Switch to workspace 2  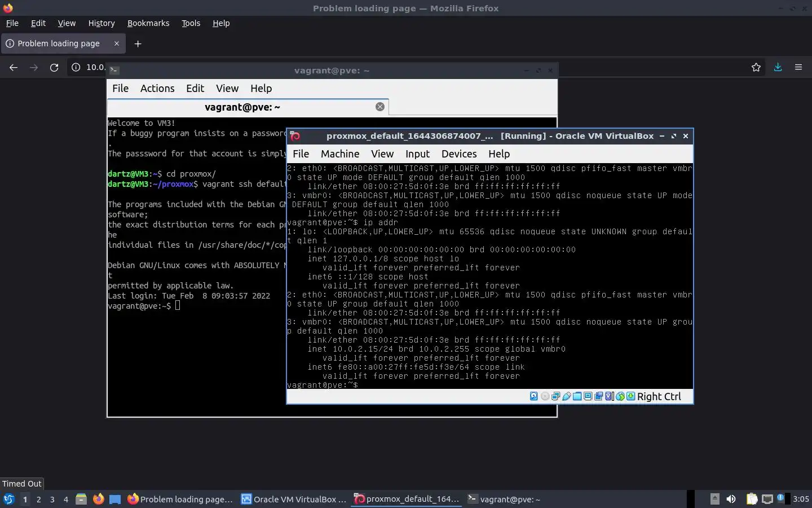coord(38,499)
